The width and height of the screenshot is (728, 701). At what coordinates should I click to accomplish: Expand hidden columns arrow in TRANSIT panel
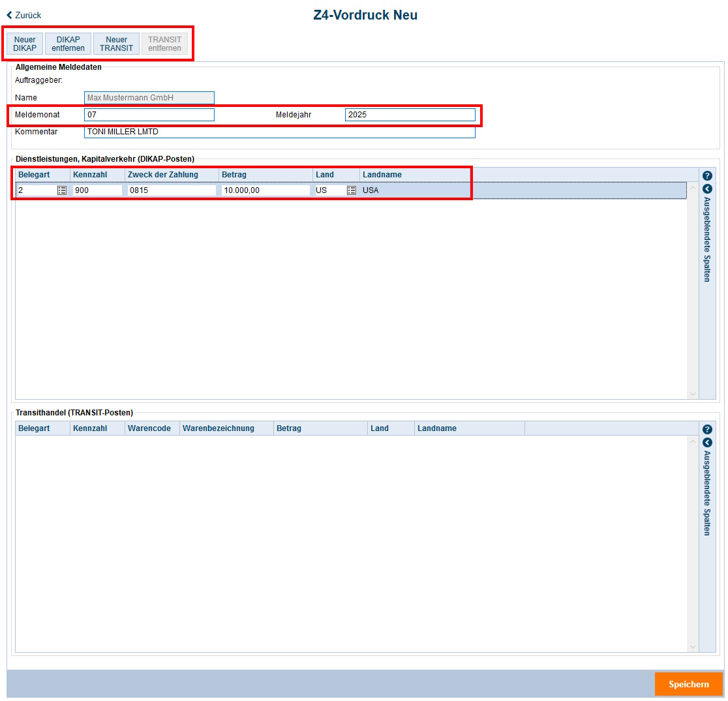point(707,442)
